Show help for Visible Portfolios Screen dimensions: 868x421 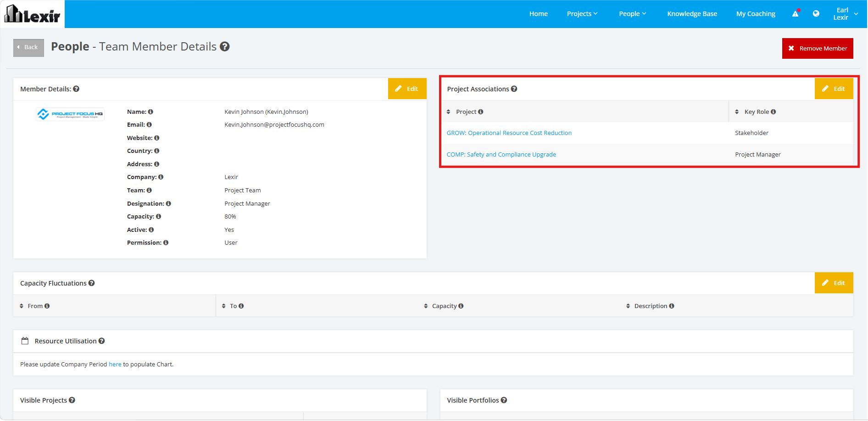coord(504,400)
